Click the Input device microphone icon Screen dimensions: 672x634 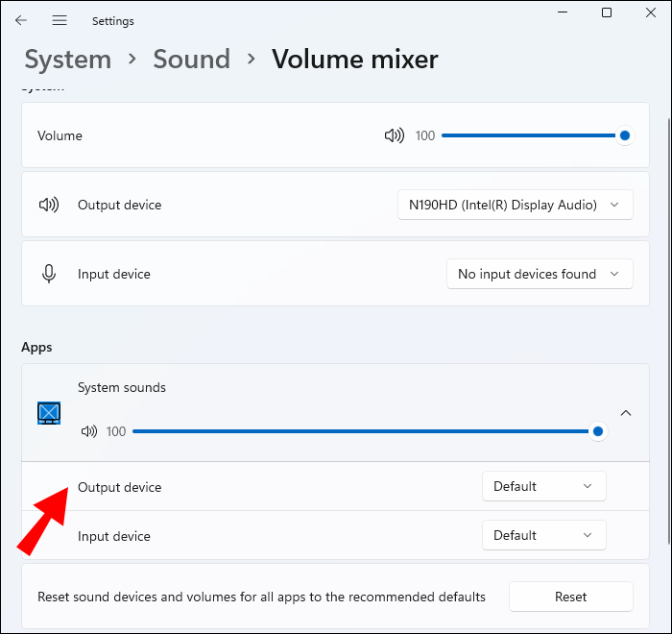(x=48, y=274)
